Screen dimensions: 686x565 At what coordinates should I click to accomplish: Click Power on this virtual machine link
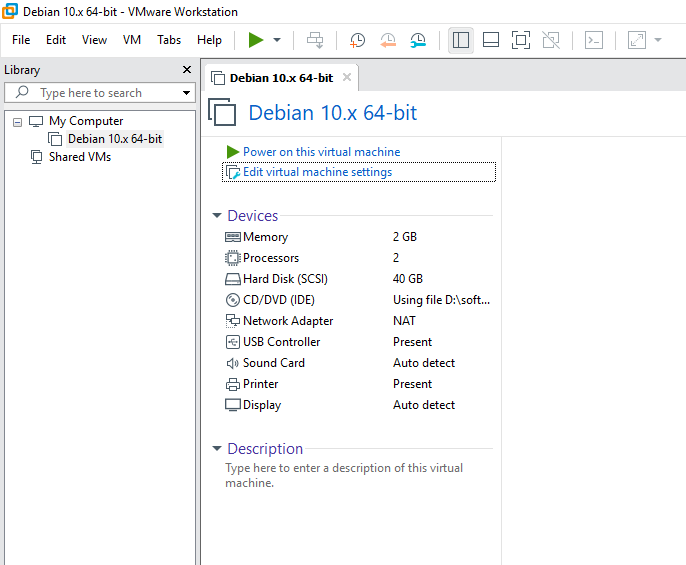pyautogui.click(x=322, y=152)
